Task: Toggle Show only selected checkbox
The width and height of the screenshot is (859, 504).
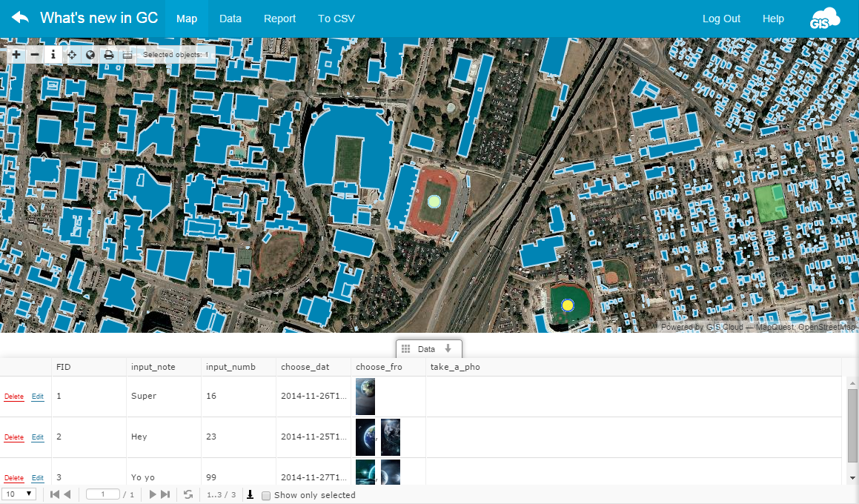Action: [266, 495]
